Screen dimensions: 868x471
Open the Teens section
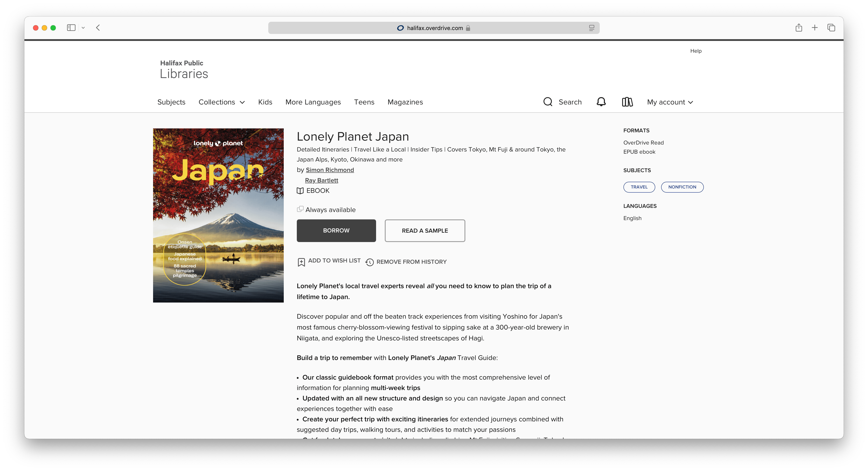[364, 102]
